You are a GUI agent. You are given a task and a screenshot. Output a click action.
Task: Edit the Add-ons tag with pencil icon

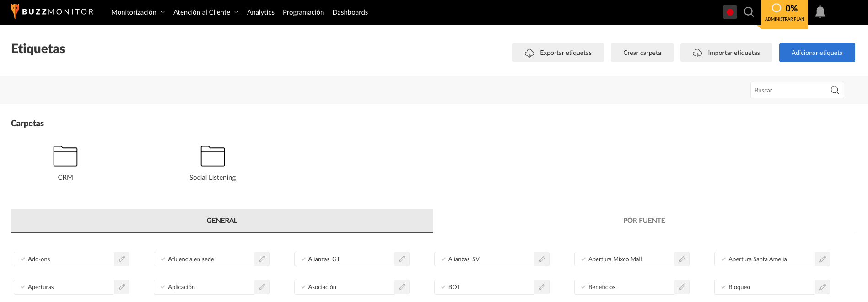coord(122,259)
